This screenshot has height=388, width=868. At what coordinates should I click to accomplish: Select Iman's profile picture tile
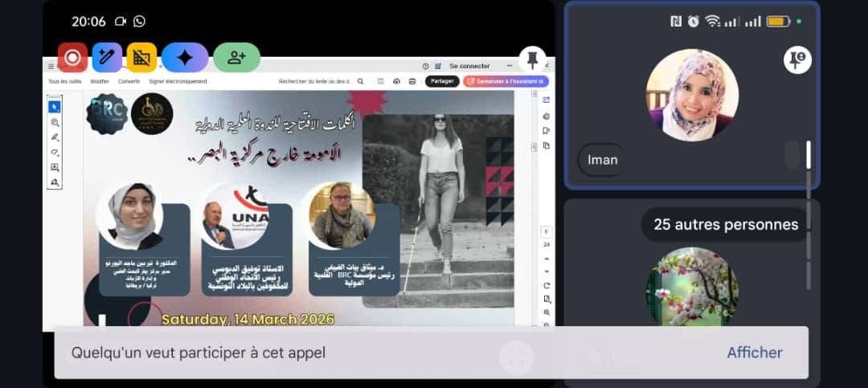[x=691, y=95]
